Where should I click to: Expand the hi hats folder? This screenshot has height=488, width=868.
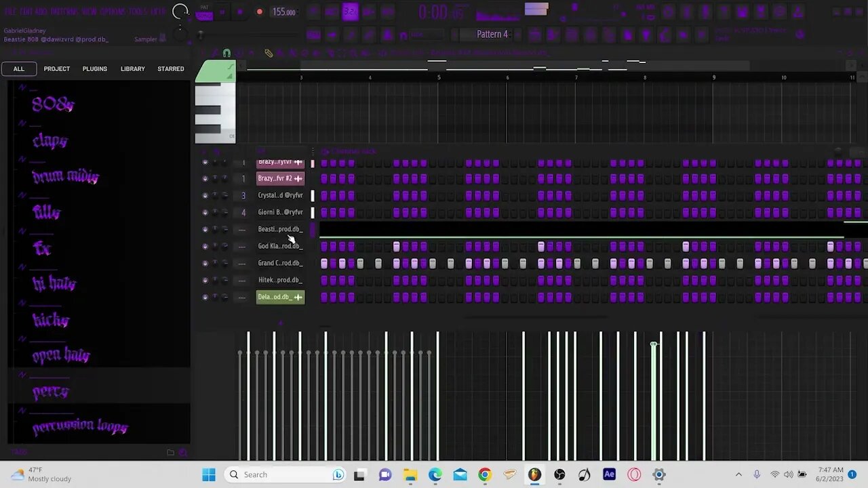tap(54, 284)
